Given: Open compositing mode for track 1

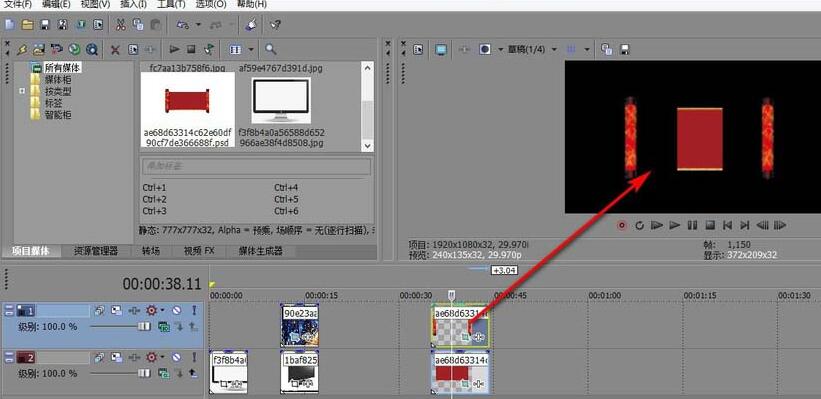Looking at the screenshot, I should pos(164,327).
